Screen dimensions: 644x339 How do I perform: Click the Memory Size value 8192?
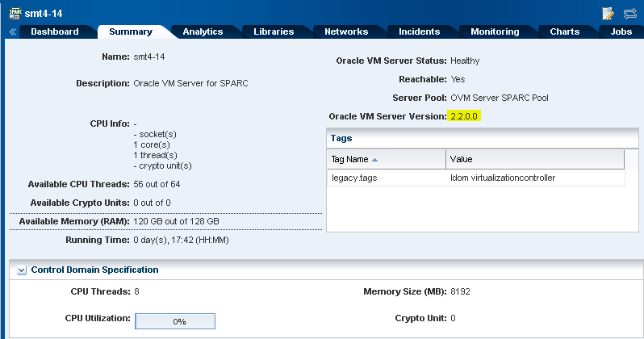(x=461, y=291)
